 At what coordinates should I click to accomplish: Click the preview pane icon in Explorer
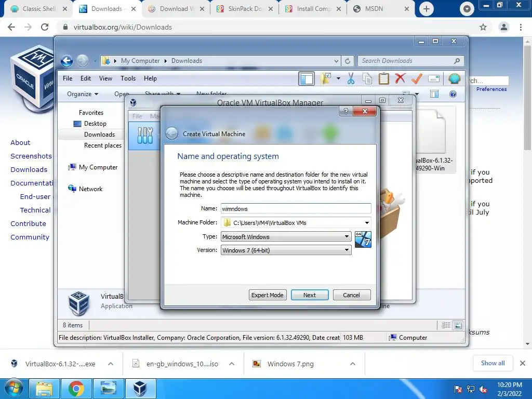pyautogui.click(x=434, y=94)
